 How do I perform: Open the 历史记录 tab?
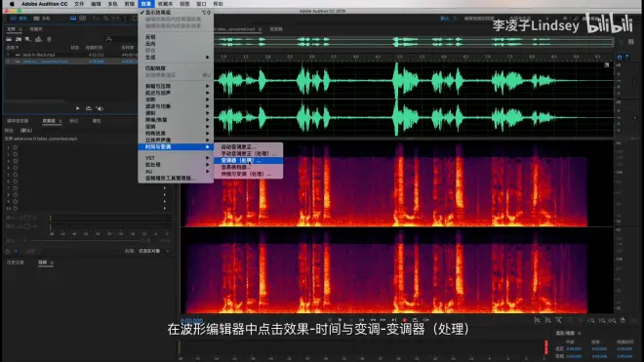click(x=16, y=262)
